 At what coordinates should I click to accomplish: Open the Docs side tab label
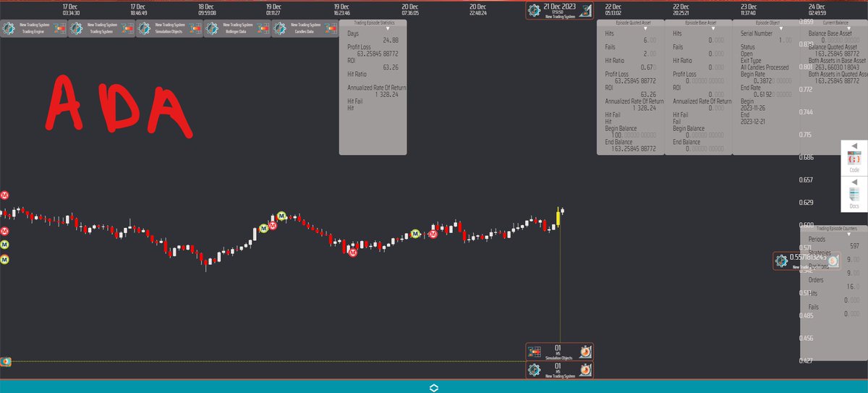854,206
